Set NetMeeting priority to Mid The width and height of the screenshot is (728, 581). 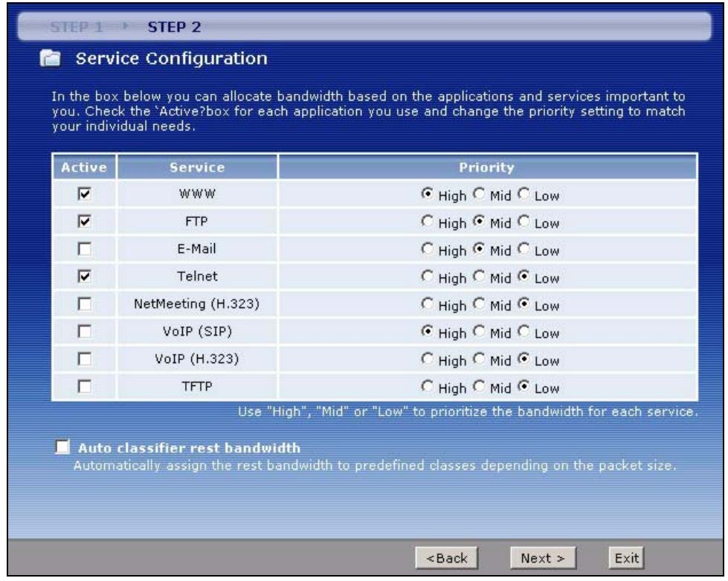(x=477, y=302)
